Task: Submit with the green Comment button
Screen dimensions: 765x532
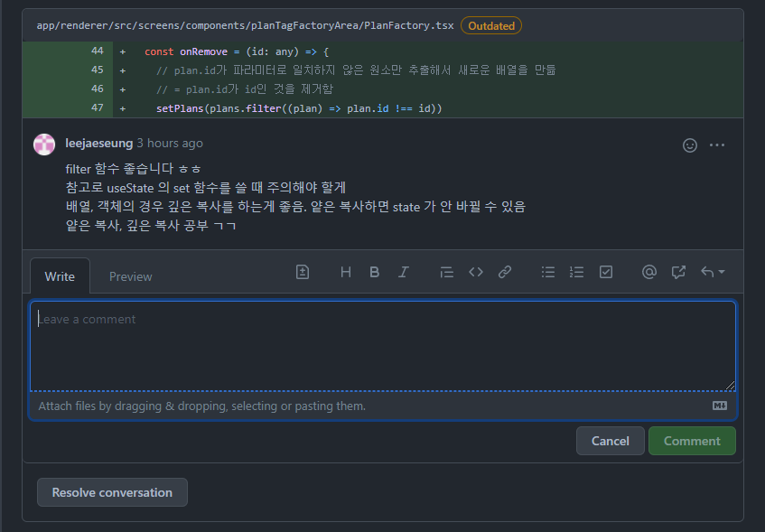Action: [x=692, y=441]
